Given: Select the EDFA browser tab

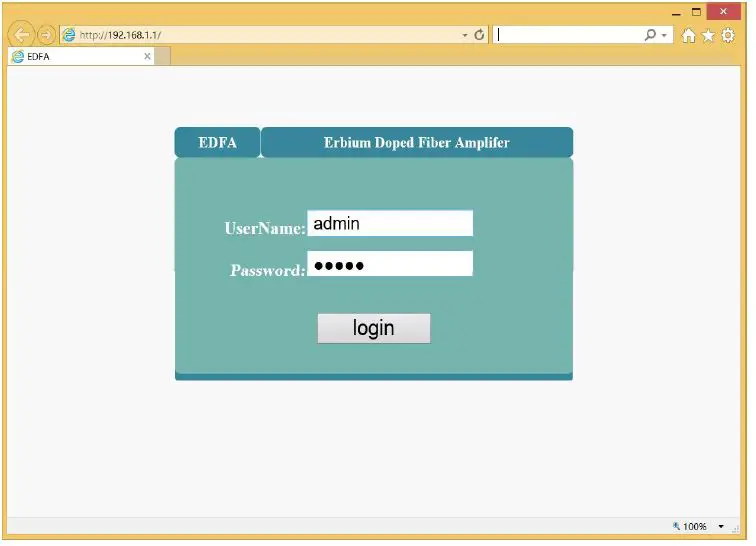Looking at the screenshot, I should 81,57.
